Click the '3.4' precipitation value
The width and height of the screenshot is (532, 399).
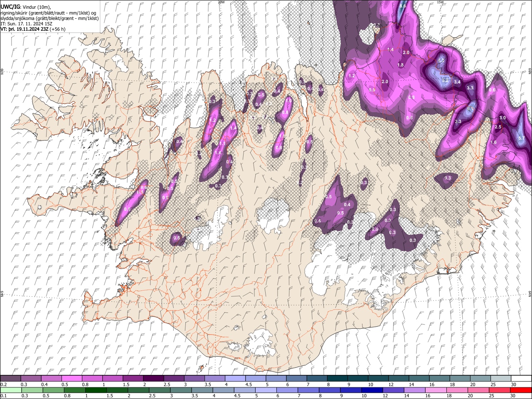point(457,82)
